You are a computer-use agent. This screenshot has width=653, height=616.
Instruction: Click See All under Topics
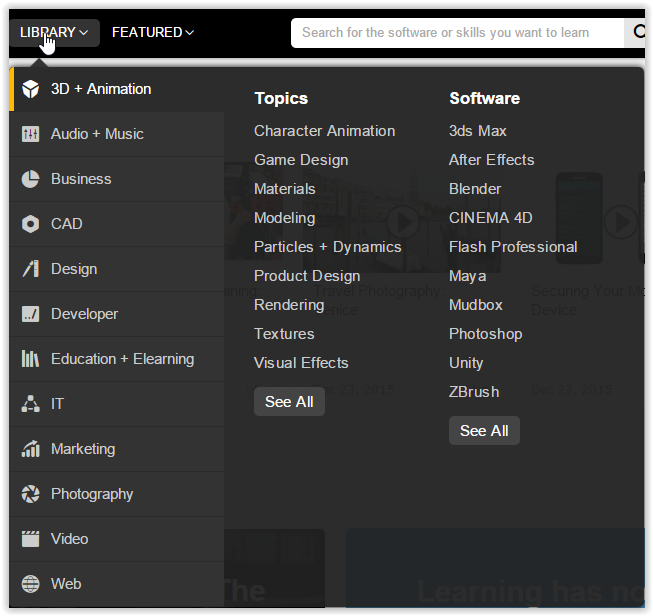click(x=289, y=402)
